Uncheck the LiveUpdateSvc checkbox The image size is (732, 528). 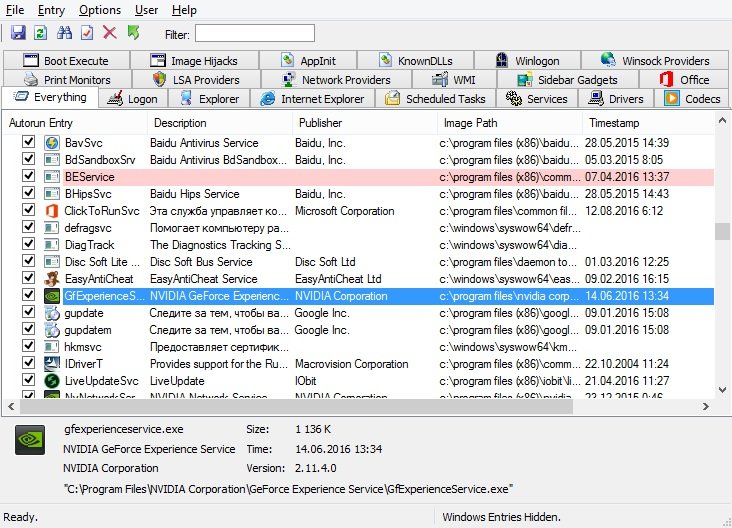coord(28,380)
